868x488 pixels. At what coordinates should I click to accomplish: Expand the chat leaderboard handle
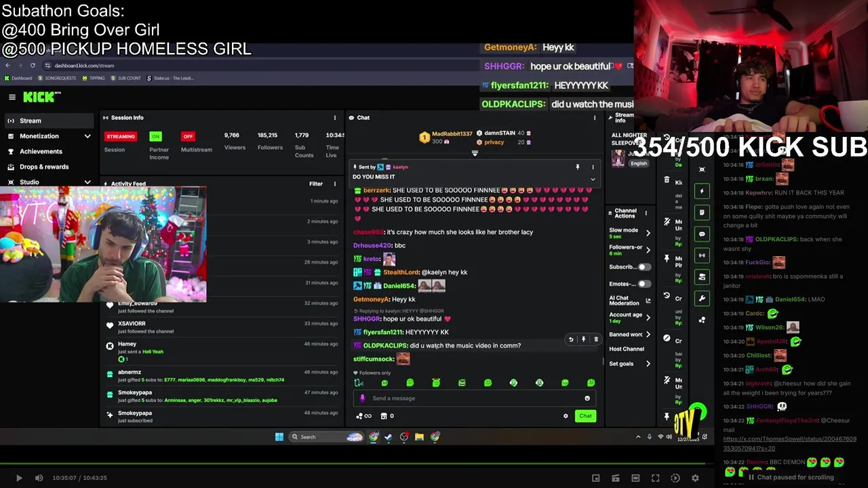pos(475,153)
